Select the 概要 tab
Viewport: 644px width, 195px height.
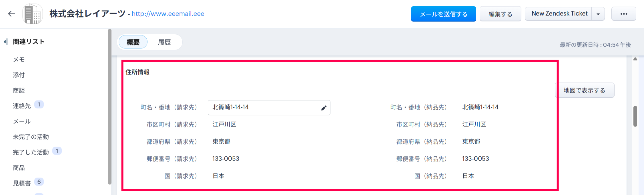coord(133,42)
